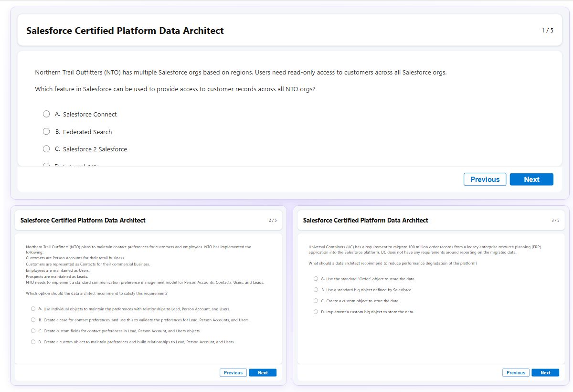Click the title heading of question 3 card
The height and width of the screenshot is (392, 573).
[x=366, y=220]
